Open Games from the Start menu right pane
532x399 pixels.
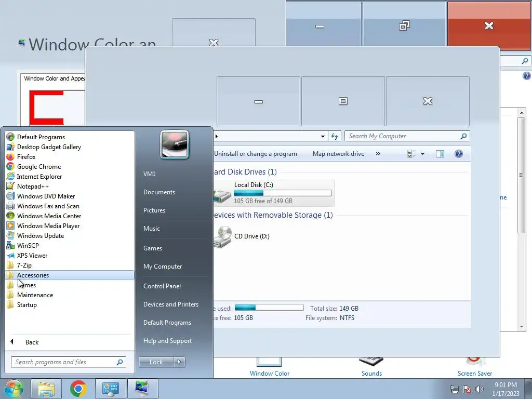(153, 248)
